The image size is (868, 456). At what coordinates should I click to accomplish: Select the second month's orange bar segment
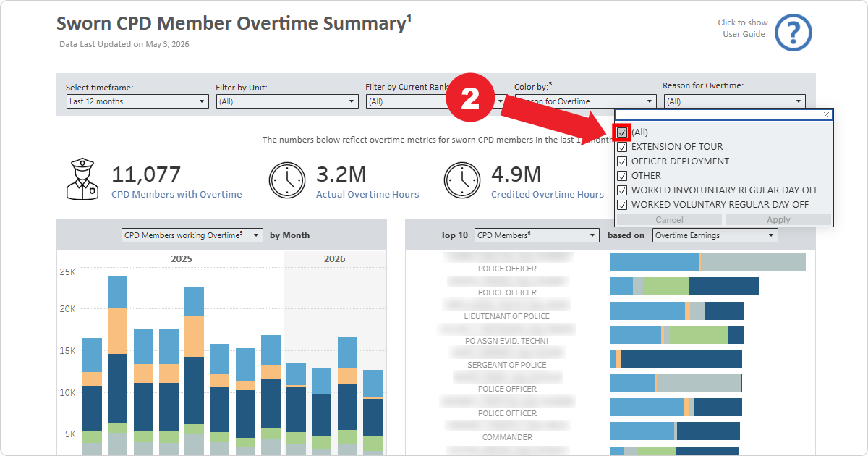pos(118,331)
